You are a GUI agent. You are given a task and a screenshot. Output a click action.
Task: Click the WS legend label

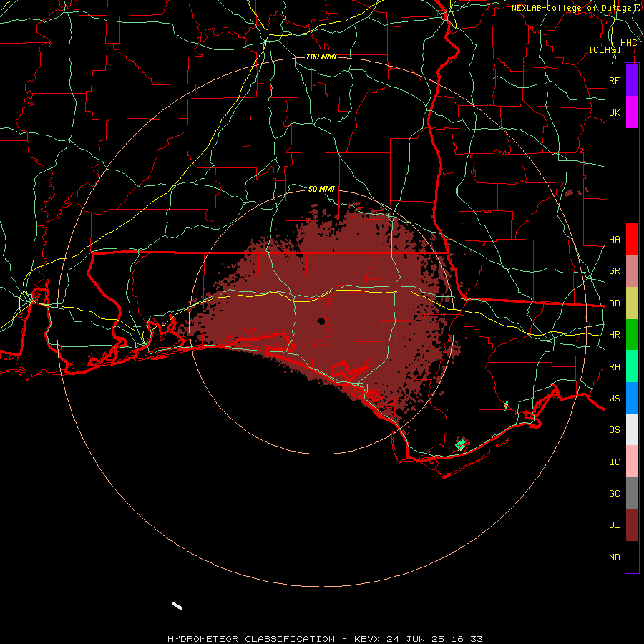coord(614,399)
